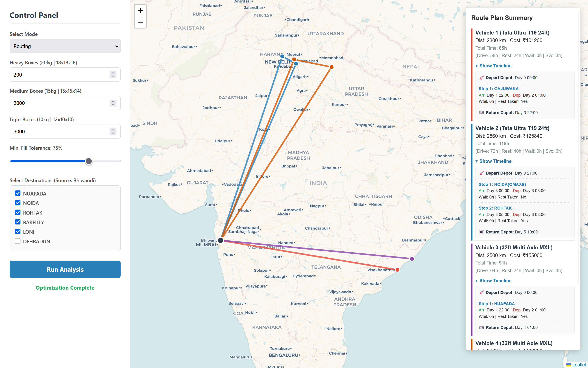Image resolution: width=588 pixels, height=368 pixels.
Task: Click the Light Boxes input field
Action: (x=65, y=131)
